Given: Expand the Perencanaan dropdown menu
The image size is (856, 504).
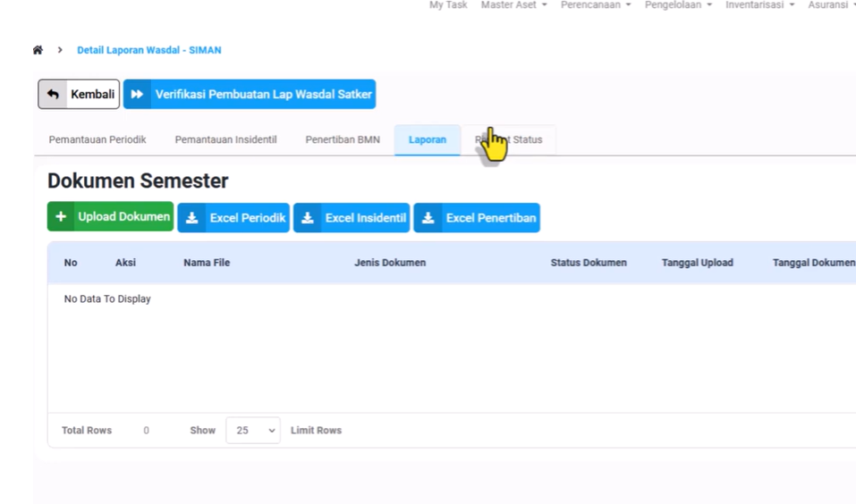Looking at the screenshot, I should [x=596, y=4].
